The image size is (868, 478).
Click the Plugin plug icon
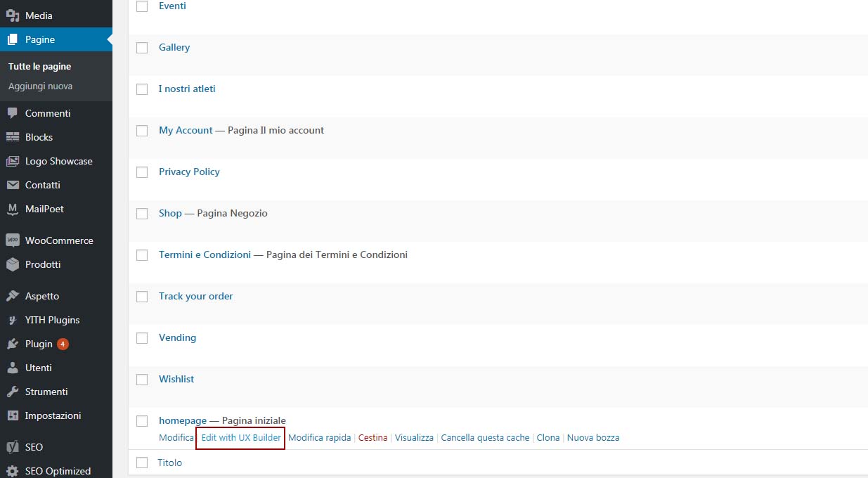(13, 344)
